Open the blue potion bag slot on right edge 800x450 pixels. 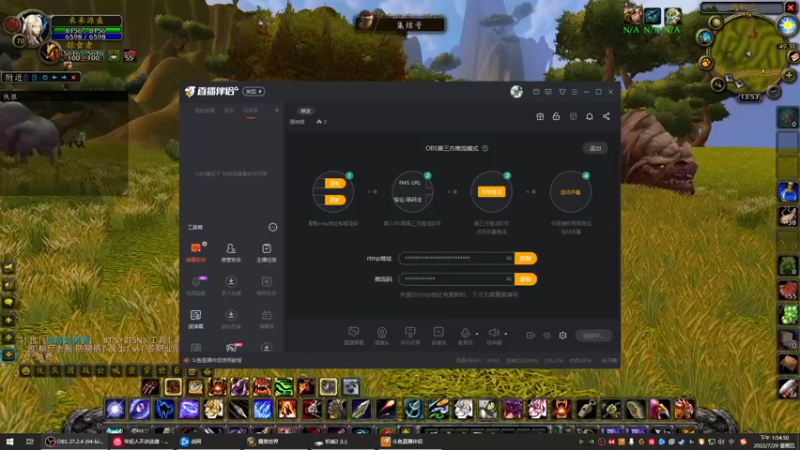pyautogui.click(x=788, y=191)
